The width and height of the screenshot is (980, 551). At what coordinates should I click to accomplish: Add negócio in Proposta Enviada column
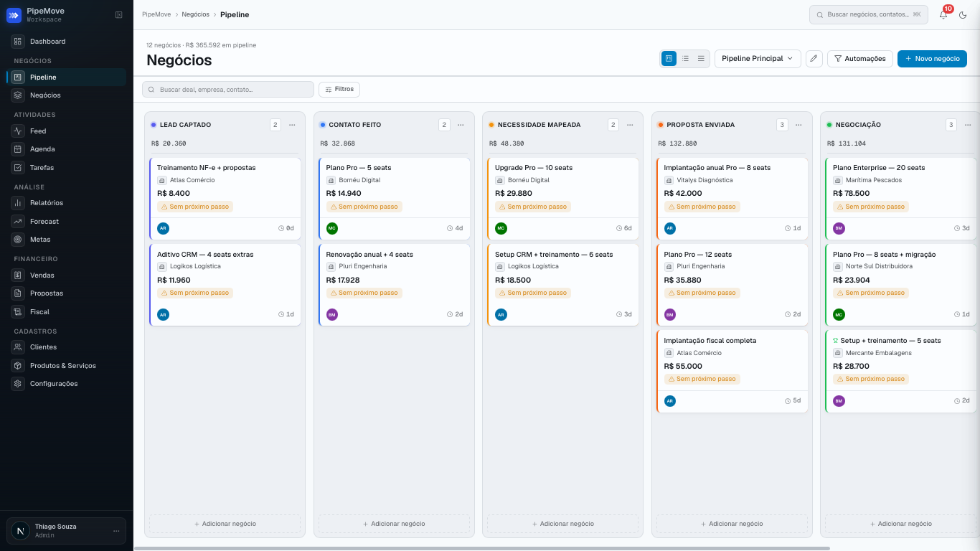(x=732, y=524)
